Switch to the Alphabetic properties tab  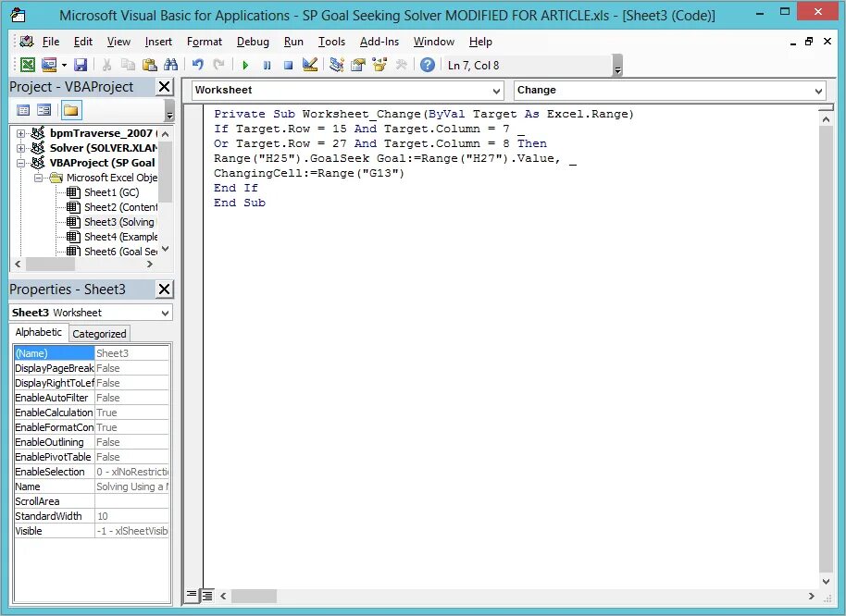click(39, 333)
